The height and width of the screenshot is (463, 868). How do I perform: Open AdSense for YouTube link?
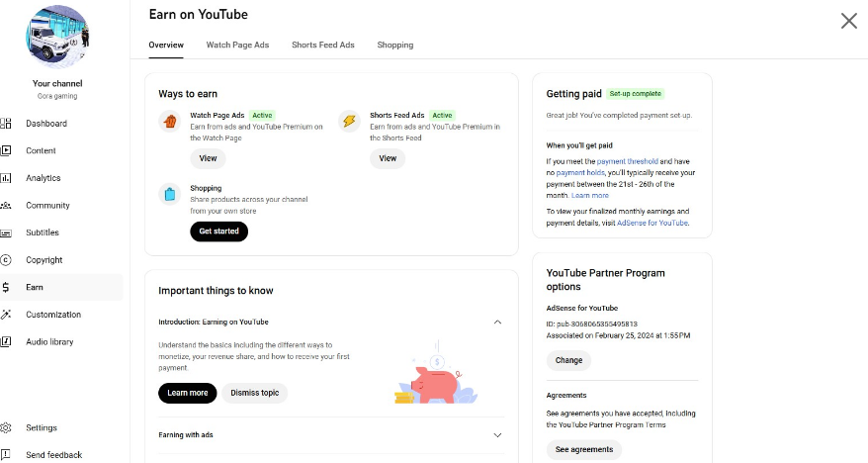(652, 224)
